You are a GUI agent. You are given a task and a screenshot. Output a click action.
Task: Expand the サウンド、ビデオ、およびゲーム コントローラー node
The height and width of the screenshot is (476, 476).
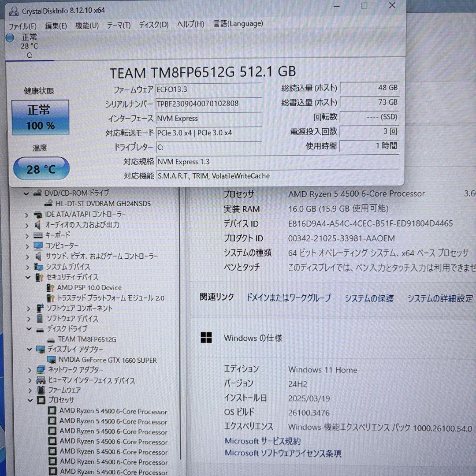pyautogui.click(x=28, y=257)
